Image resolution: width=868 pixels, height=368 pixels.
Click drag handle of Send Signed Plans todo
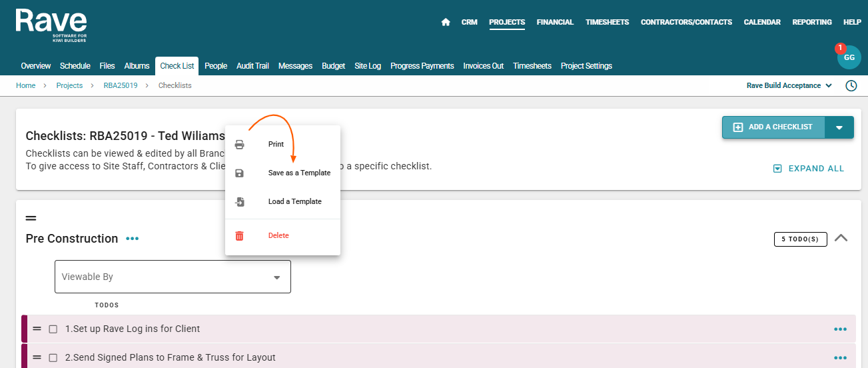tap(37, 357)
